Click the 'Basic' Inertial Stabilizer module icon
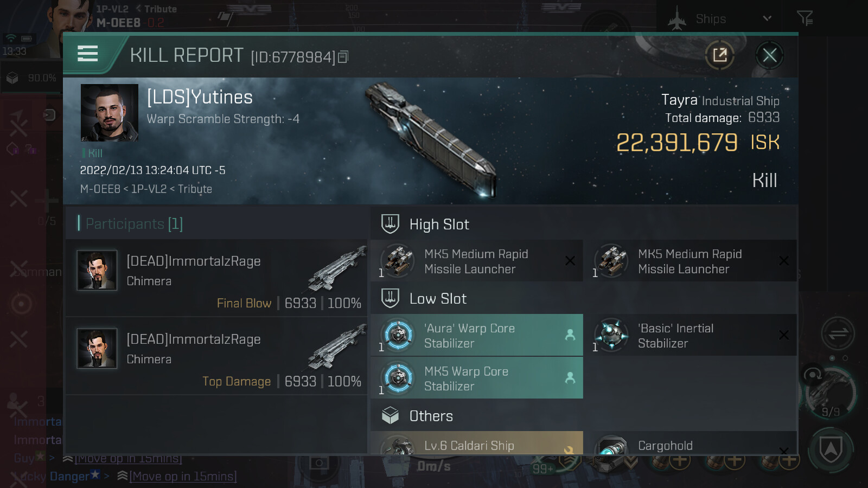This screenshot has width=868, height=488. click(611, 335)
